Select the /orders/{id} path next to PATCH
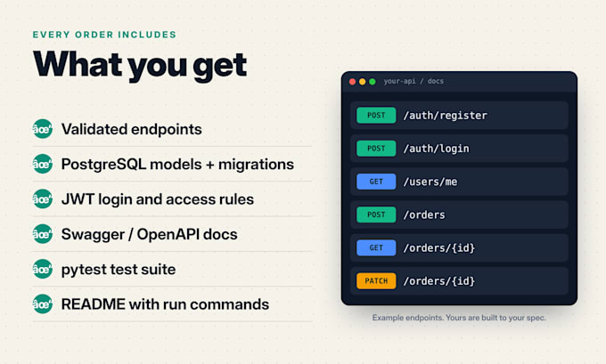The image size is (606, 364). (x=439, y=281)
